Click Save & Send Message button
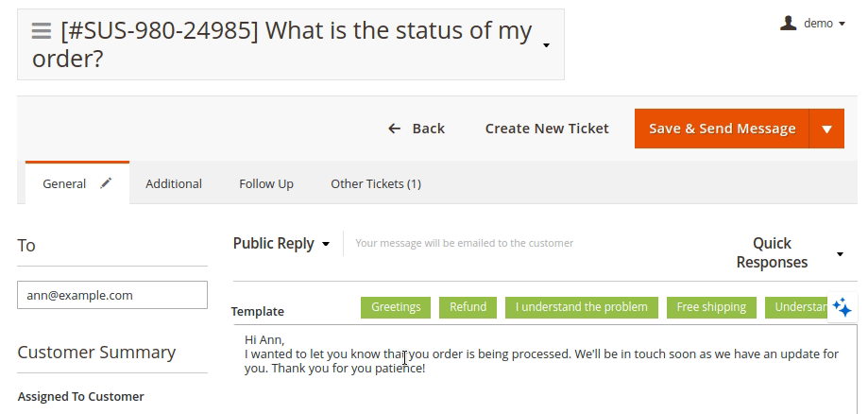This screenshot has width=868, height=414. (x=722, y=129)
